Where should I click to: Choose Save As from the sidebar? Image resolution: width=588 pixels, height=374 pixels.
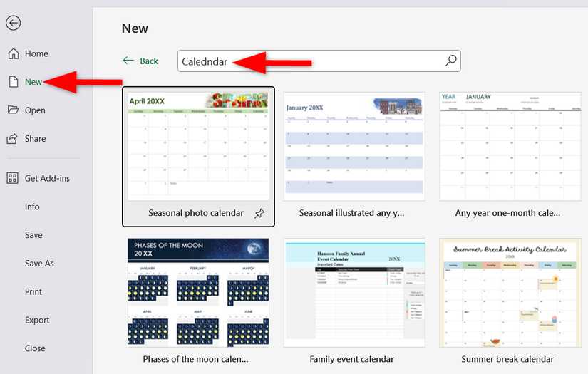pyautogui.click(x=39, y=264)
